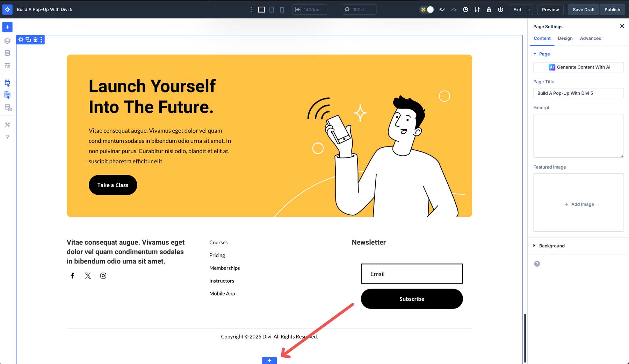Click the Publish button
Image resolution: width=629 pixels, height=364 pixels.
[x=612, y=9]
